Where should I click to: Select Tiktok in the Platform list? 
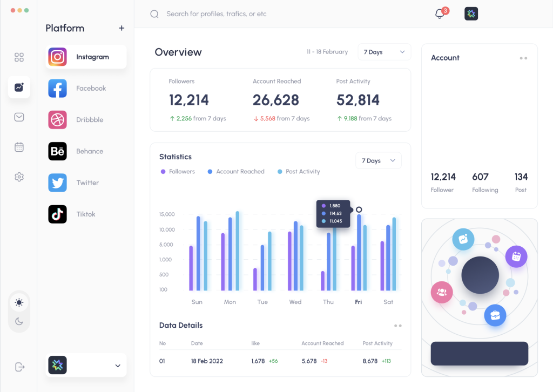(x=86, y=214)
